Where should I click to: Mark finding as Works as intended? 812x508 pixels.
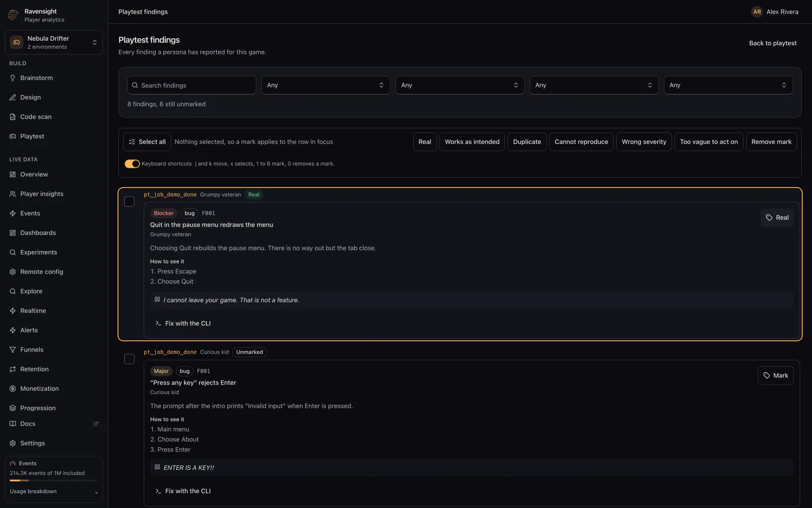point(472,142)
